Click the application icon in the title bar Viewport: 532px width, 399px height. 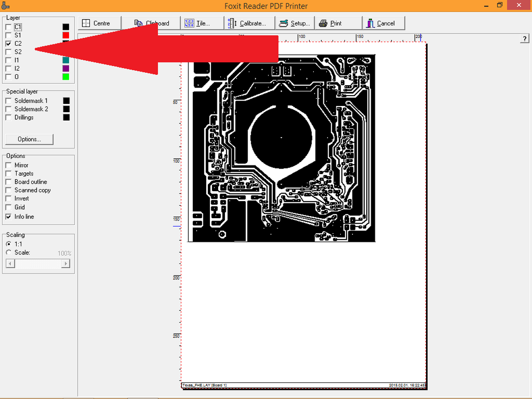click(5, 6)
